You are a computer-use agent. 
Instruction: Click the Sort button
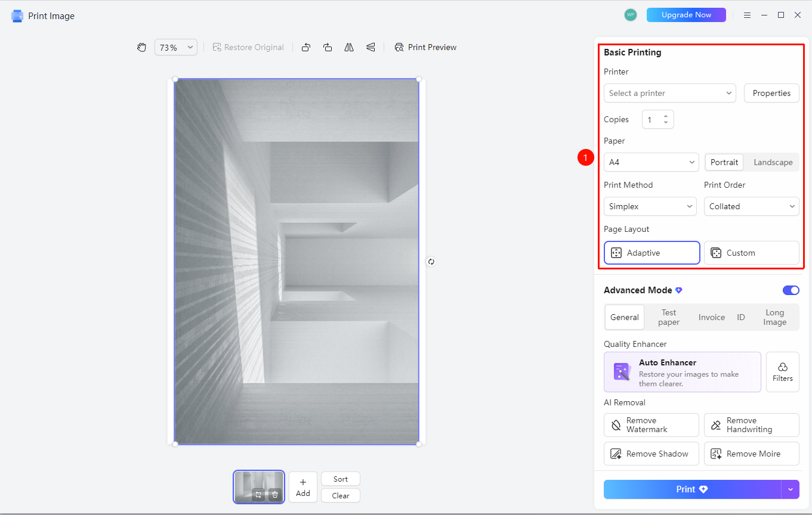341,479
